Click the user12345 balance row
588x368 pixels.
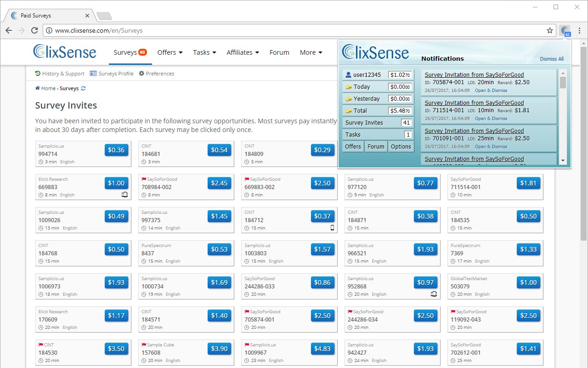coord(378,75)
